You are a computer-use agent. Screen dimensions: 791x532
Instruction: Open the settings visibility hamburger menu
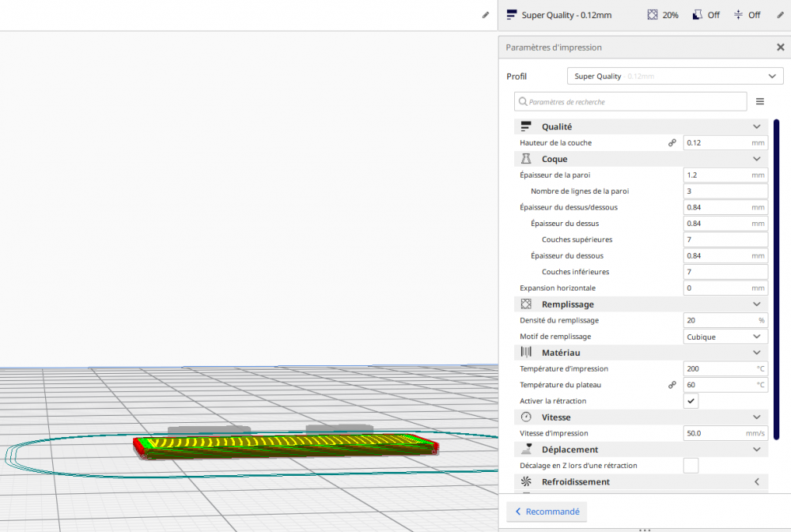759,101
